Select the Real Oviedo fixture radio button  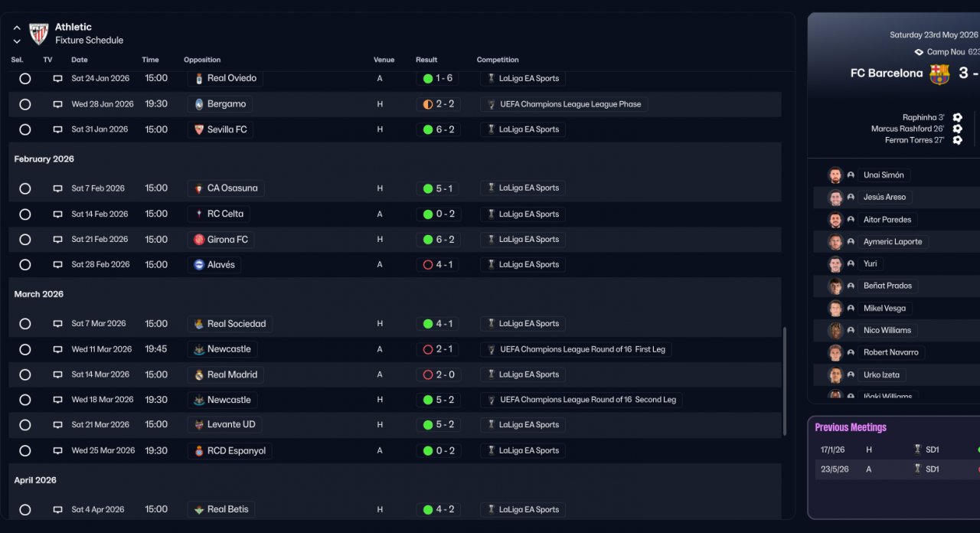(x=25, y=79)
